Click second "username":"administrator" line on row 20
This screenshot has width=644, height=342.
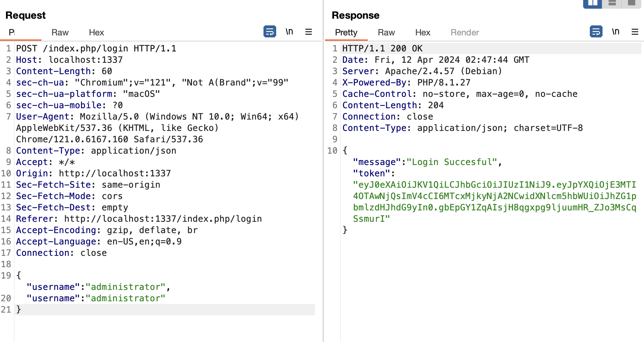click(x=96, y=298)
